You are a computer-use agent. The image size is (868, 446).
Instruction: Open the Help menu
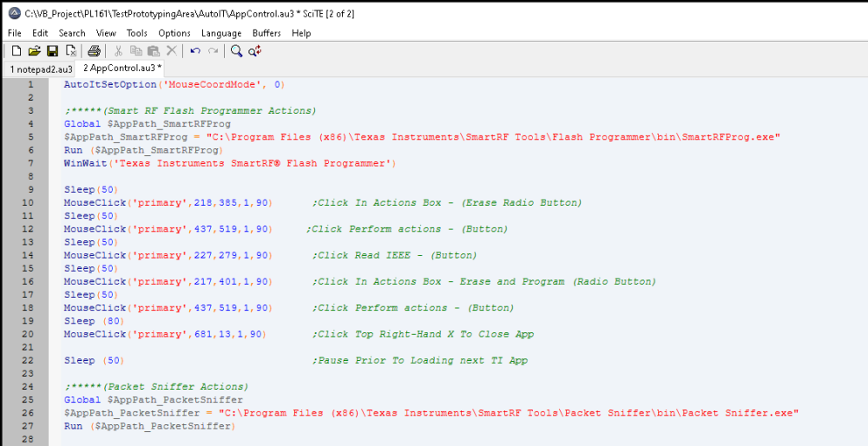tap(301, 33)
